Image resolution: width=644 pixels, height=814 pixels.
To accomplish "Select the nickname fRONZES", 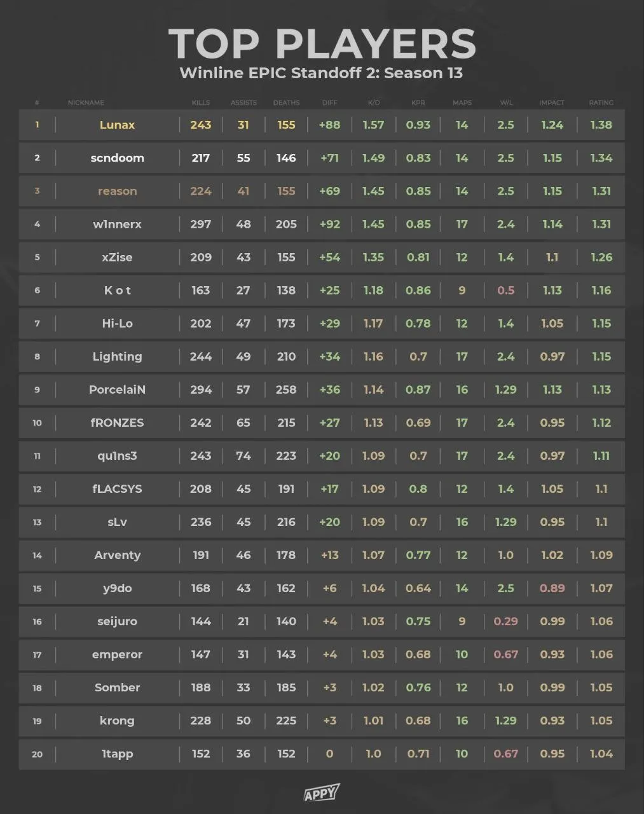I will tap(117, 422).
